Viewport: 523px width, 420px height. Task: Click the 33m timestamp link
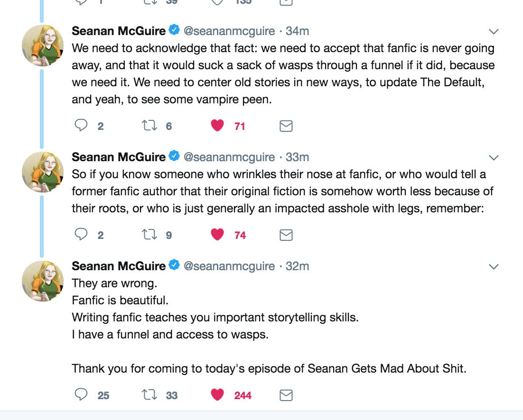click(297, 157)
